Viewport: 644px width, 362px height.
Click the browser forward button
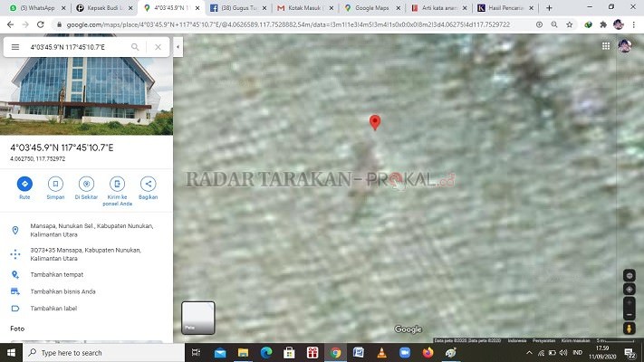coord(25,24)
